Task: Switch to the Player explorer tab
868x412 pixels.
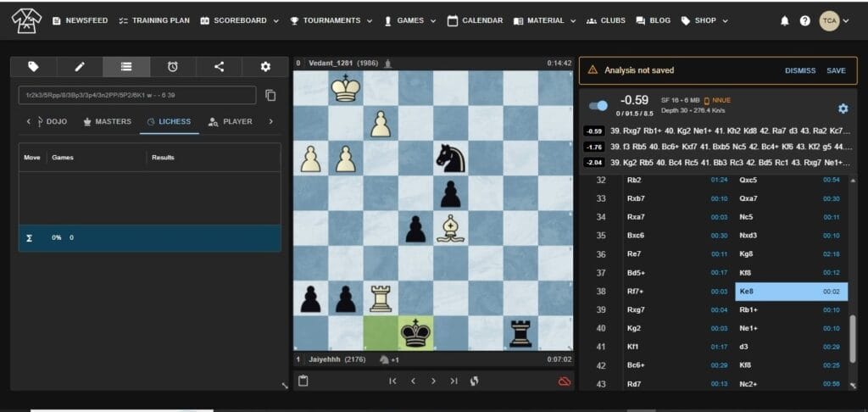Action: 230,122
